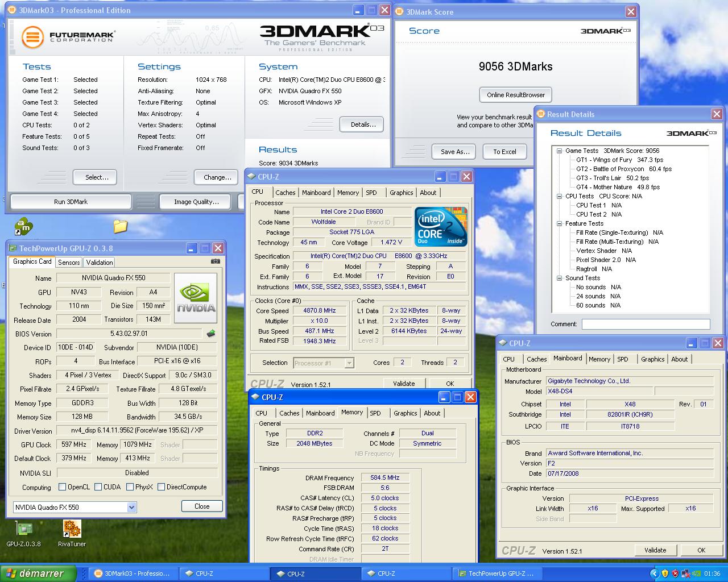Image resolution: width=728 pixels, height=582 pixels.
Task: Open Caches tab in CPU-Z CPU window
Action: [285, 193]
